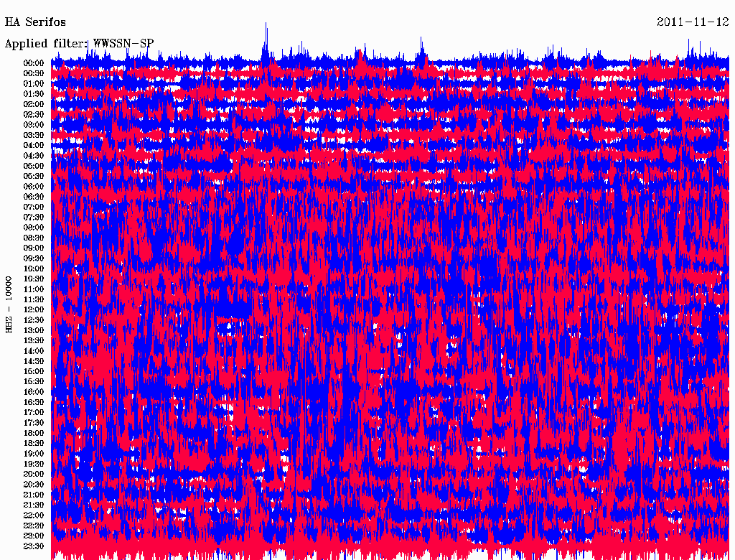
Task: Select the 19:30 time label
Action: click(x=34, y=465)
